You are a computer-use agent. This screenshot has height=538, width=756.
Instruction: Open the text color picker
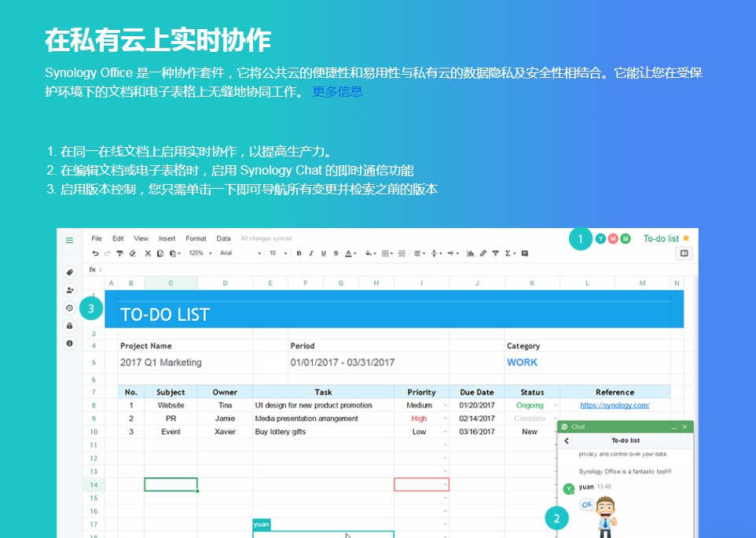350,253
